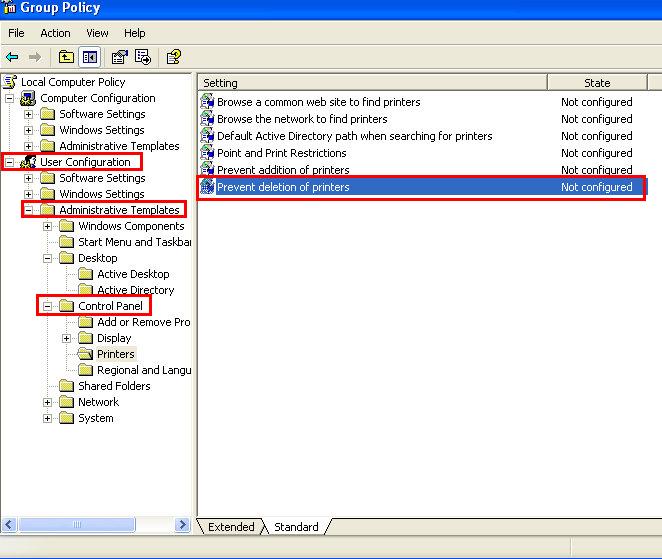Select 'Default Active Directory path when searching' text
The image size is (662, 559).
355,136
